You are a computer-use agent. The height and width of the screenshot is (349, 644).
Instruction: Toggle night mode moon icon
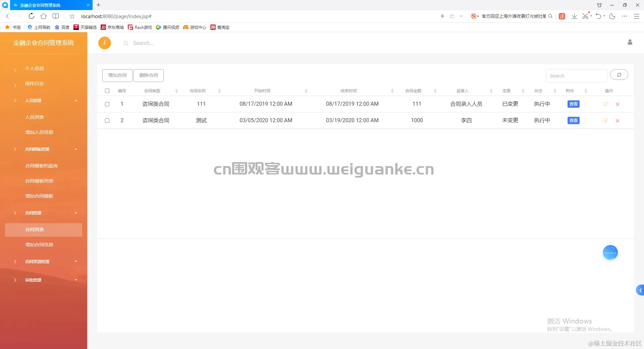pos(612,16)
